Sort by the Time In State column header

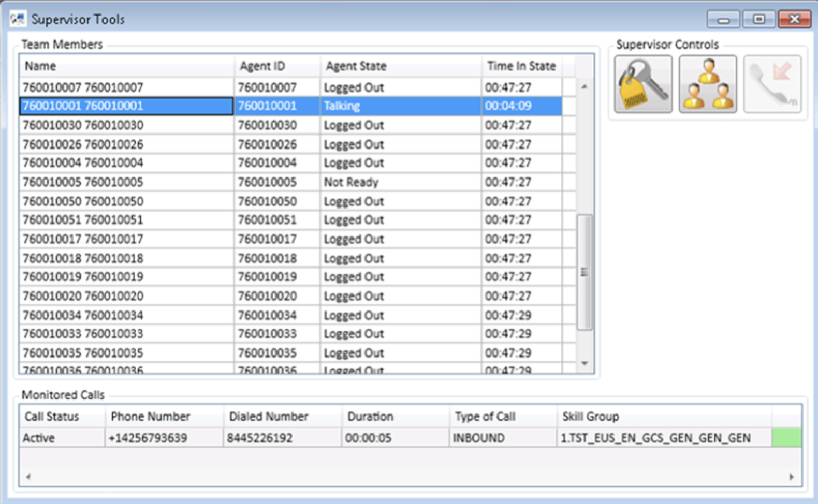(522, 66)
